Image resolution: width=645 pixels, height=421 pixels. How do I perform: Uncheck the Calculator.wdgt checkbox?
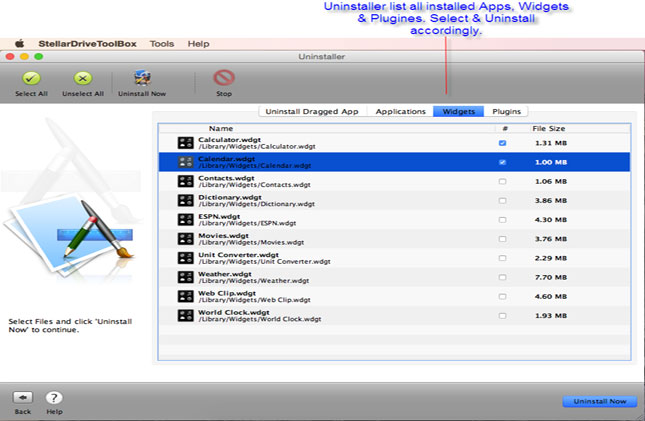pyautogui.click(x=502, y=143)
